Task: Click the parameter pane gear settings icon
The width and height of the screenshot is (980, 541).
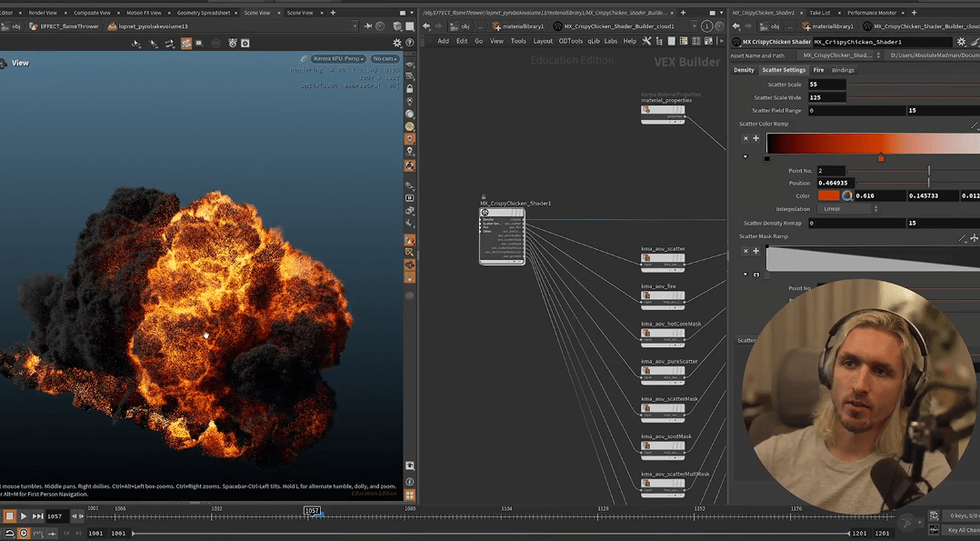Action: (x=961, y=42)
